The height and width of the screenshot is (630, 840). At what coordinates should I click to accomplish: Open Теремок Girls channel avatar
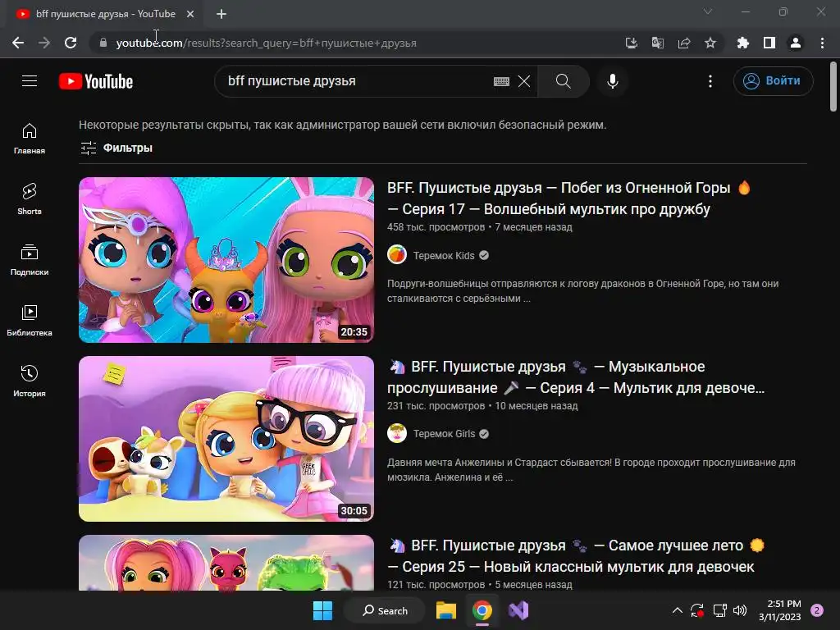pos(397,433)
